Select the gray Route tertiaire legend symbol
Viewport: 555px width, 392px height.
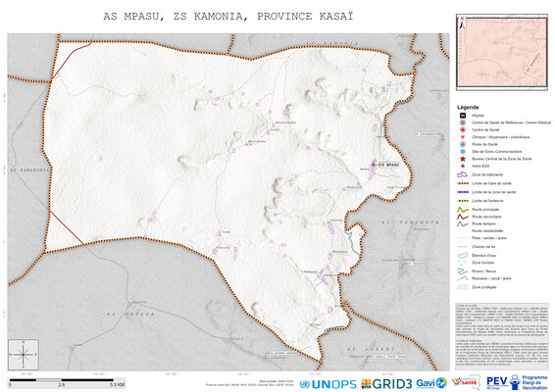462,224
